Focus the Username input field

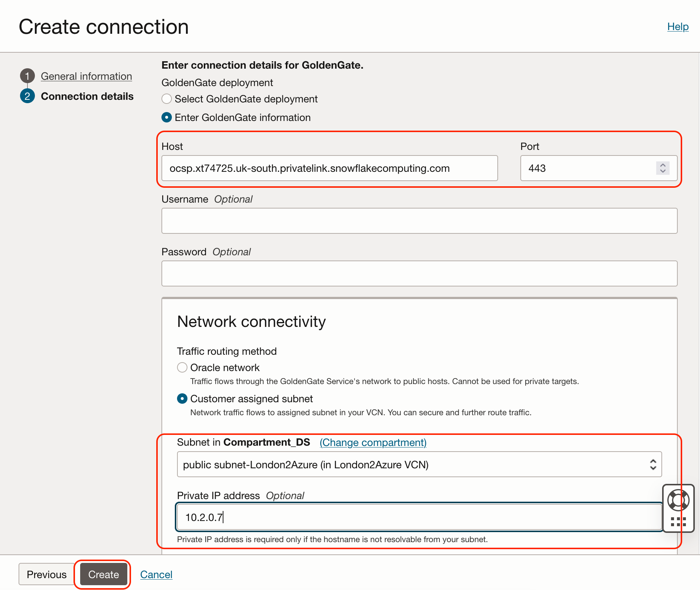(x=419, y=221)
